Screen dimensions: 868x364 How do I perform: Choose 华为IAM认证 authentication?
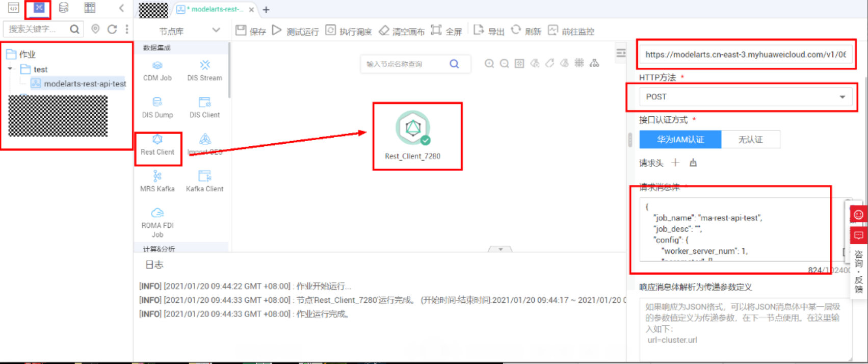click(680, 139)
